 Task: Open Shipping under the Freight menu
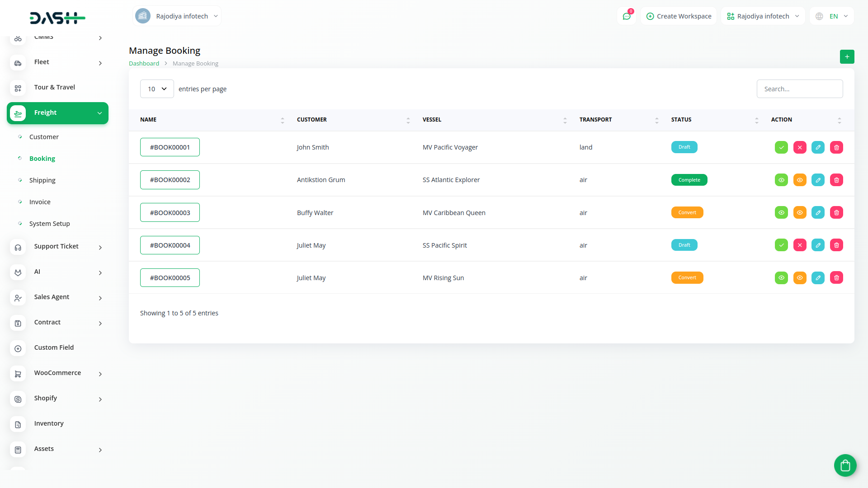point(42,180)
